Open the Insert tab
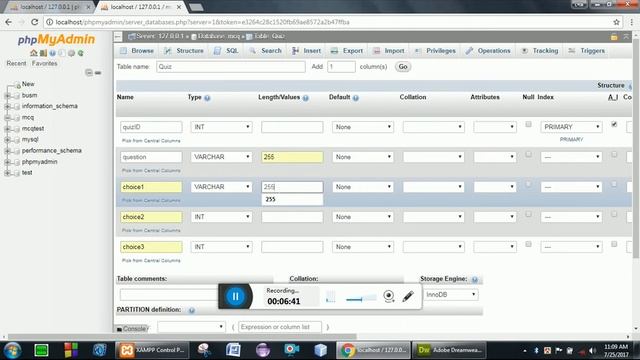This screenshot has height=360, width=640. [x=307, y=51]
